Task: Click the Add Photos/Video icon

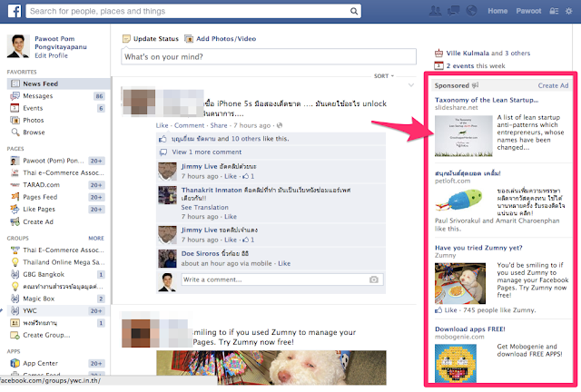Action: [189, 38]
